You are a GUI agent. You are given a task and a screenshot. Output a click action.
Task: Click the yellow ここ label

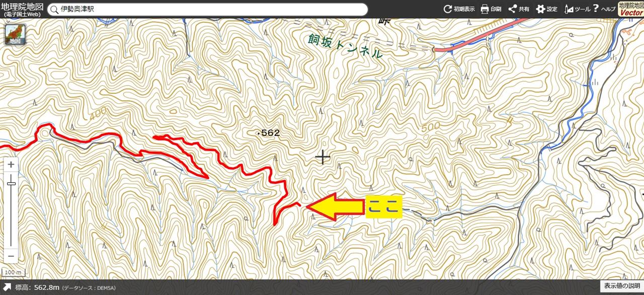coord(384,206)
